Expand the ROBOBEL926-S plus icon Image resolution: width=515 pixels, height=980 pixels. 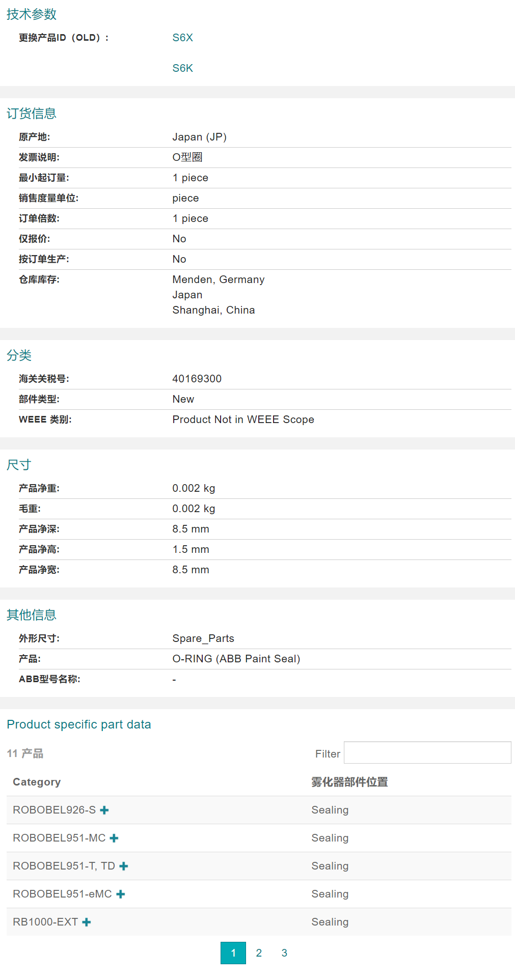point(104,810)
